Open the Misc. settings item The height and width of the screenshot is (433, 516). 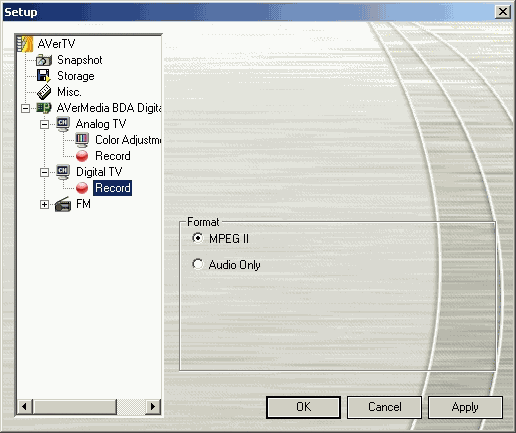[x=69, y=92]
